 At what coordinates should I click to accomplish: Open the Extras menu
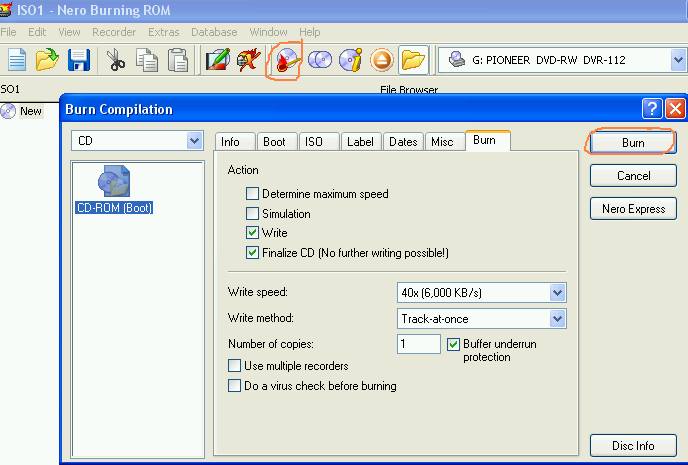tap(164, 32)
